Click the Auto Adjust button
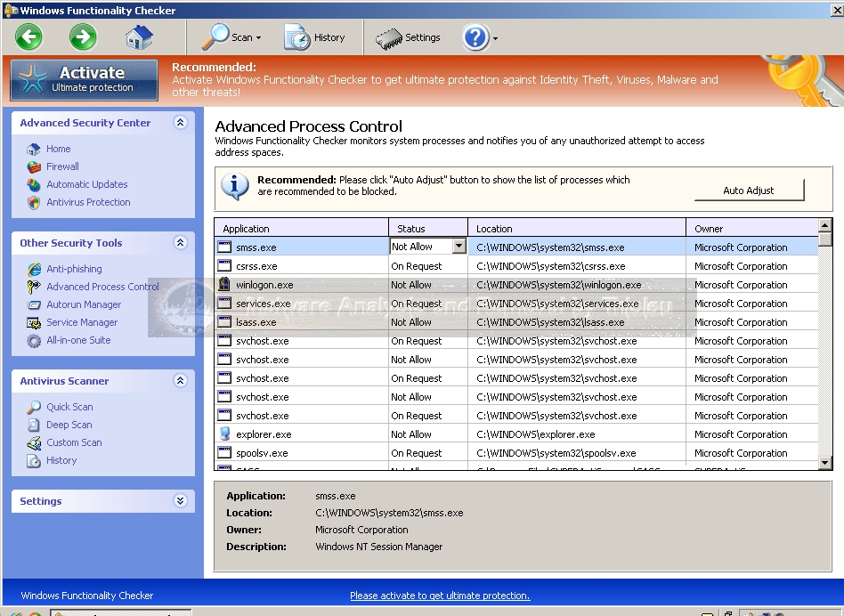 coord(749,190)
